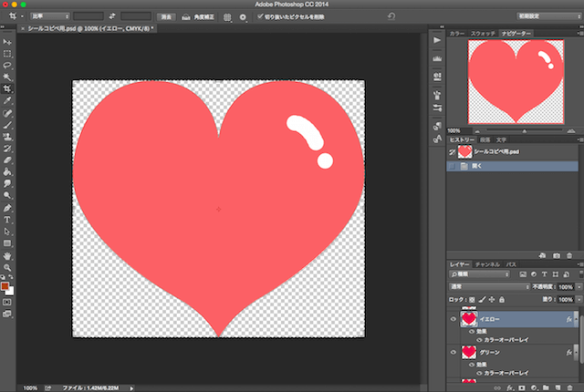
Task: Switch to the カラー panel tab
Action: click(457, 34)
